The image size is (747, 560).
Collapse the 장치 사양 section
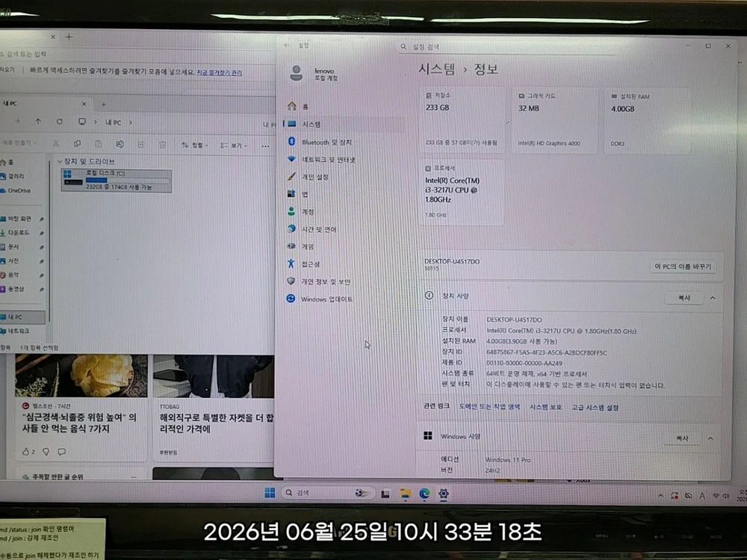pos(713,298)
